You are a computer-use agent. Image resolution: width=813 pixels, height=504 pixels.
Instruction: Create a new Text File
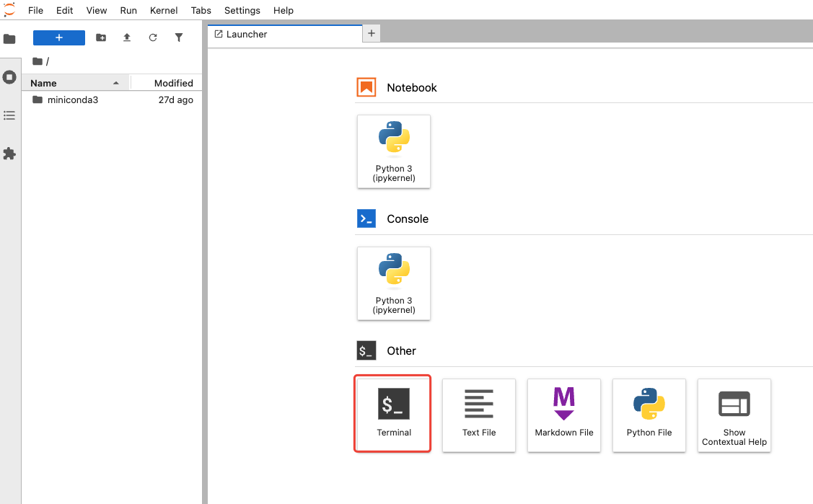pyautogui.click(x=479, y=415)
